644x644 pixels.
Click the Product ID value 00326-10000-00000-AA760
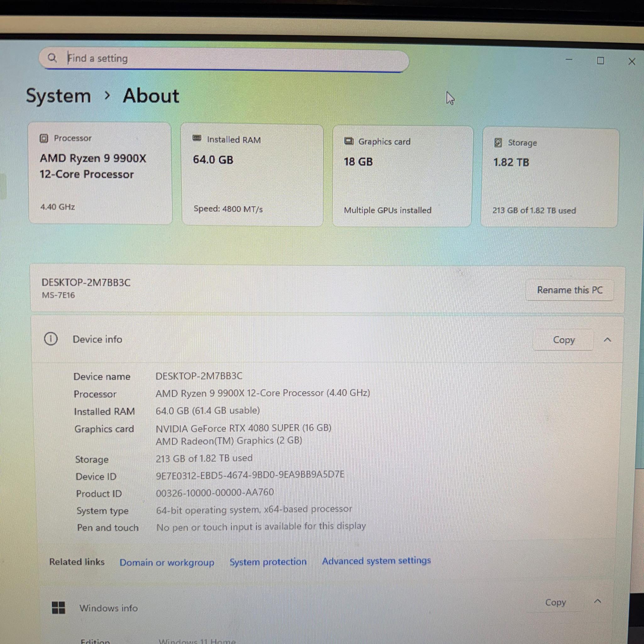click(215, 492)
